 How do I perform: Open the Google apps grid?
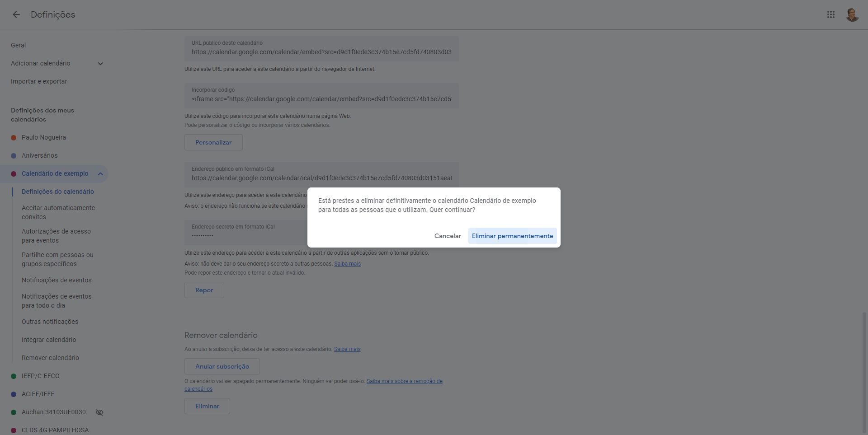pyautogui.click(x=830, y=14)
